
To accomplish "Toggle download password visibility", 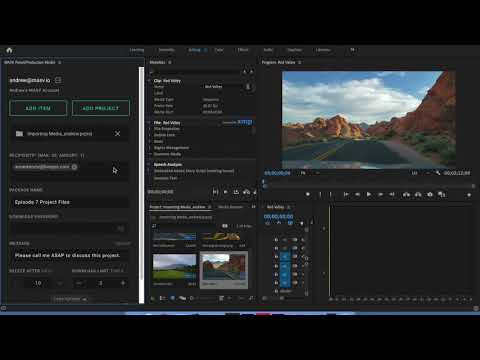I will click(121, 228).
